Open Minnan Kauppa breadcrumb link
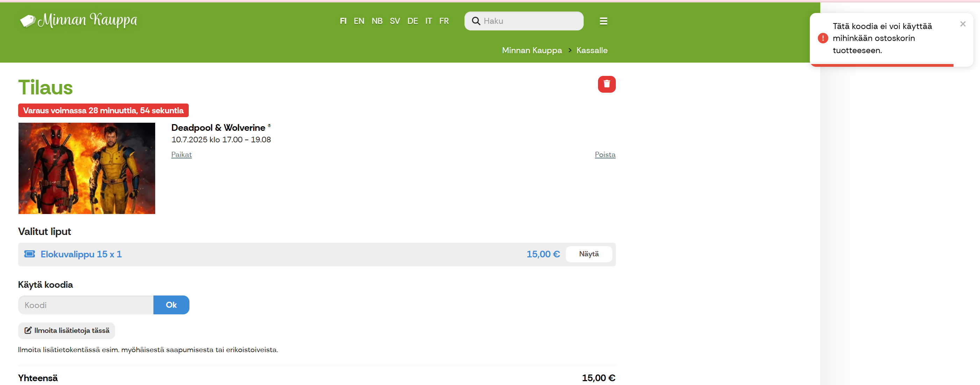The image size is (980, 385). coord(532,50)
